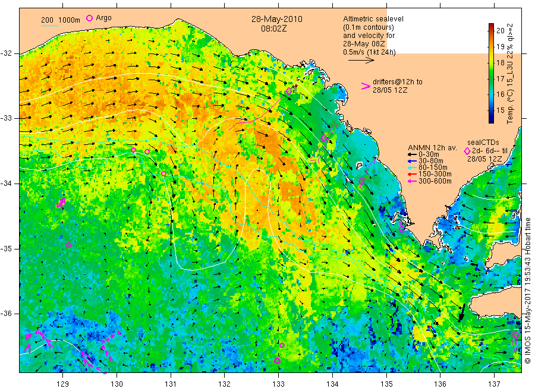
Task: Click the magenta drifter cluster near 34.3°S, 129°E
Action: (x=61, y=203)
